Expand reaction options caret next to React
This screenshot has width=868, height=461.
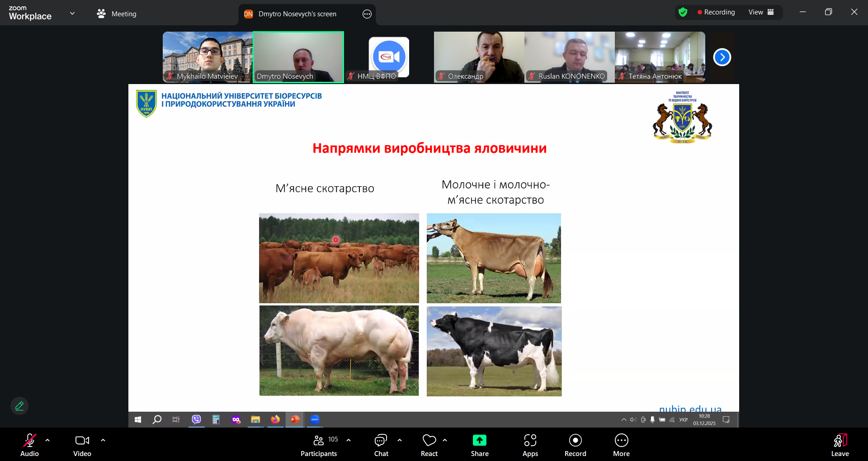tap(445, 440)
